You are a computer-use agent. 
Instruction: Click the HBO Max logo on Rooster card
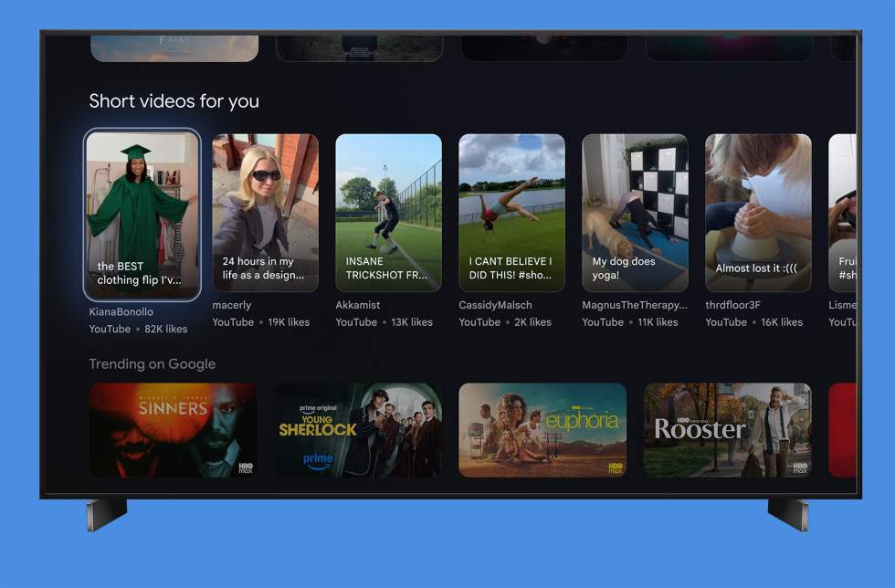pyautogui.click(x=800, y=468)
